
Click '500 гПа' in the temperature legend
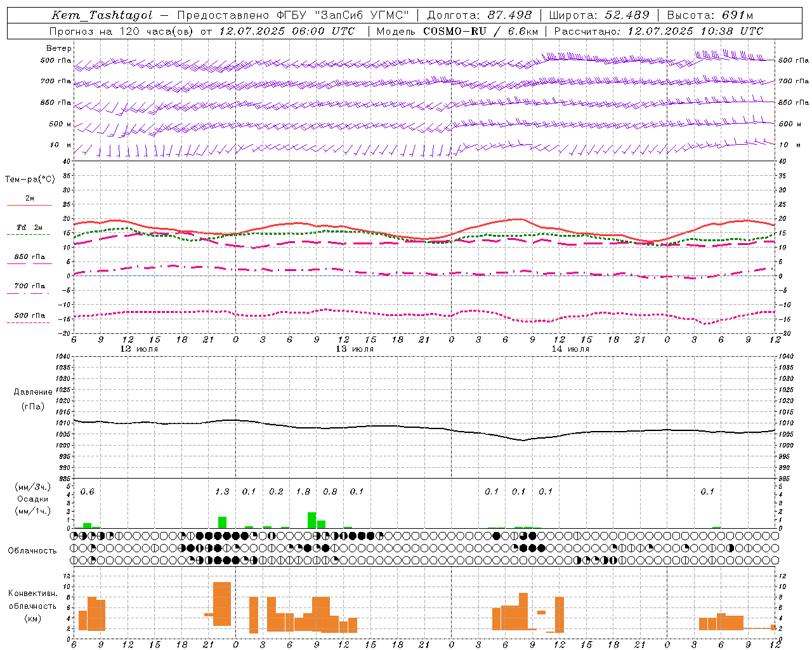point(30,315)
